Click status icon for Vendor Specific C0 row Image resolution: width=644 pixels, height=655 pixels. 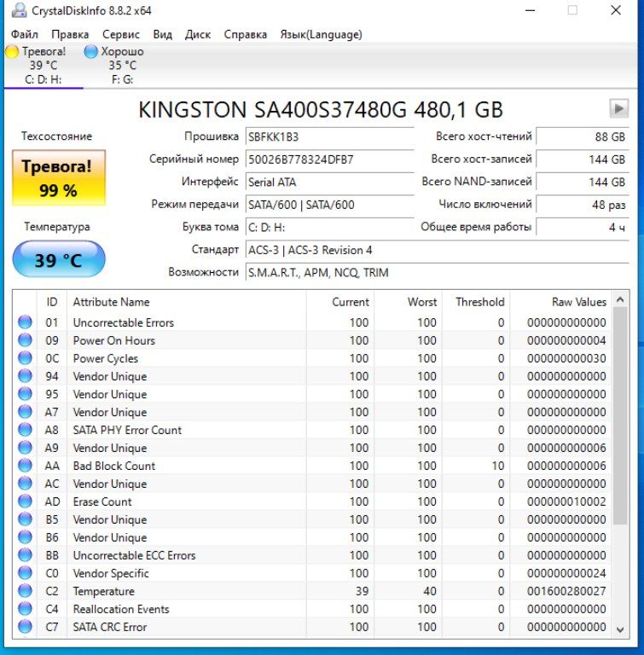pyautogui.click(x=25, y=573)
